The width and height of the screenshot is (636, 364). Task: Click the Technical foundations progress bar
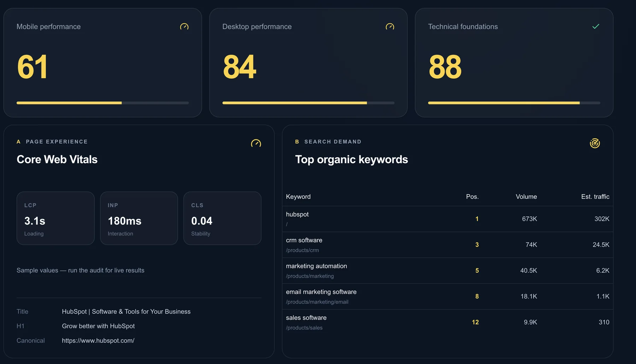pyautogui.click(x=514, y=103)
